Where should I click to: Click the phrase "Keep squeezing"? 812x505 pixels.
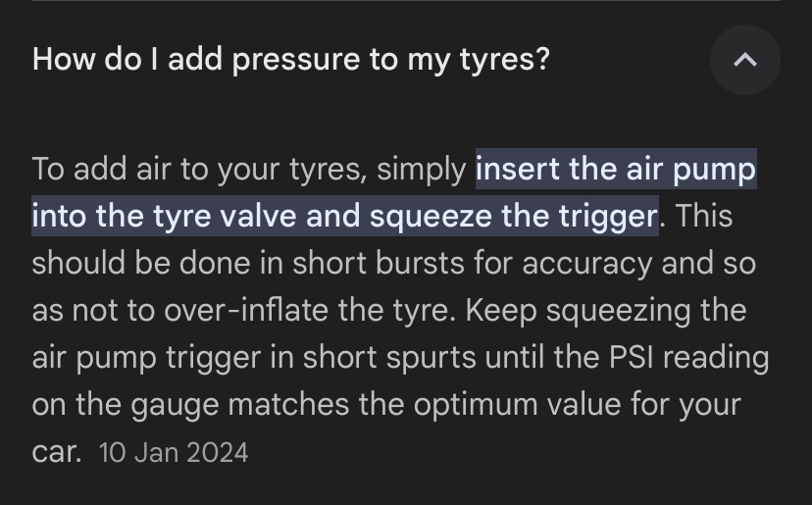pyautogui.click(x=578, y=312)
